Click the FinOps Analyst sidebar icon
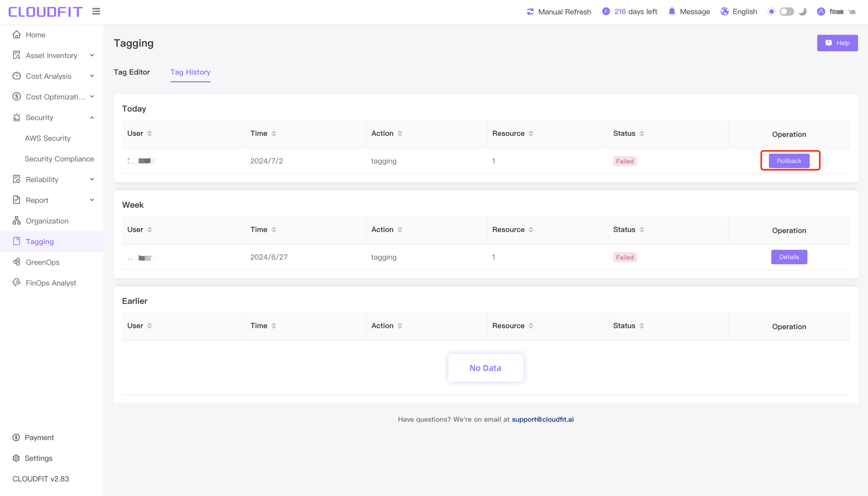The height and width of the screenshot is (496, 868). click(x=17, y=283)
